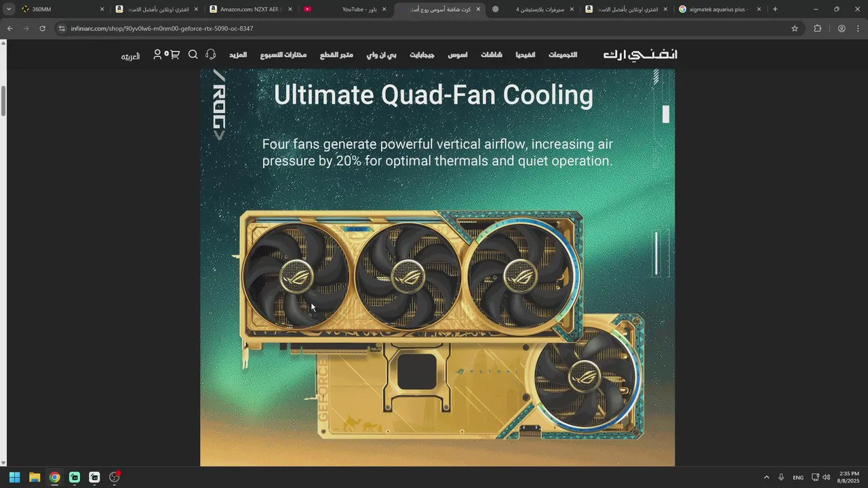
Task: Open volume speaker tray icon
Action: pos(826,477)
